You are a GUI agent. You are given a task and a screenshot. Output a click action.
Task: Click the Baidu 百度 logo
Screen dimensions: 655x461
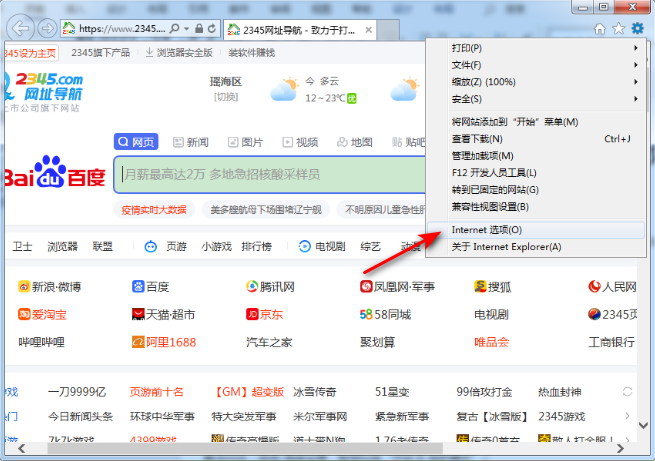pos(54,172)
